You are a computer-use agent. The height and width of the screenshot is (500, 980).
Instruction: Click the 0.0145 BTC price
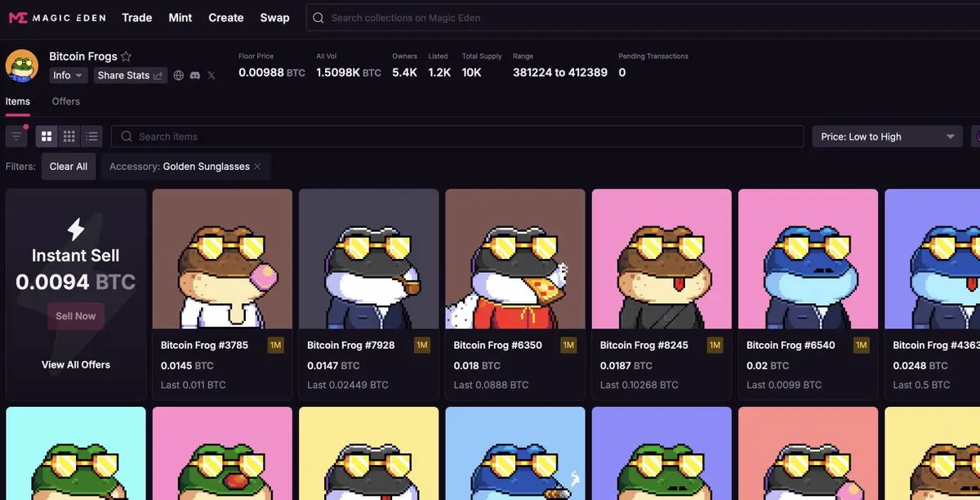187,365
